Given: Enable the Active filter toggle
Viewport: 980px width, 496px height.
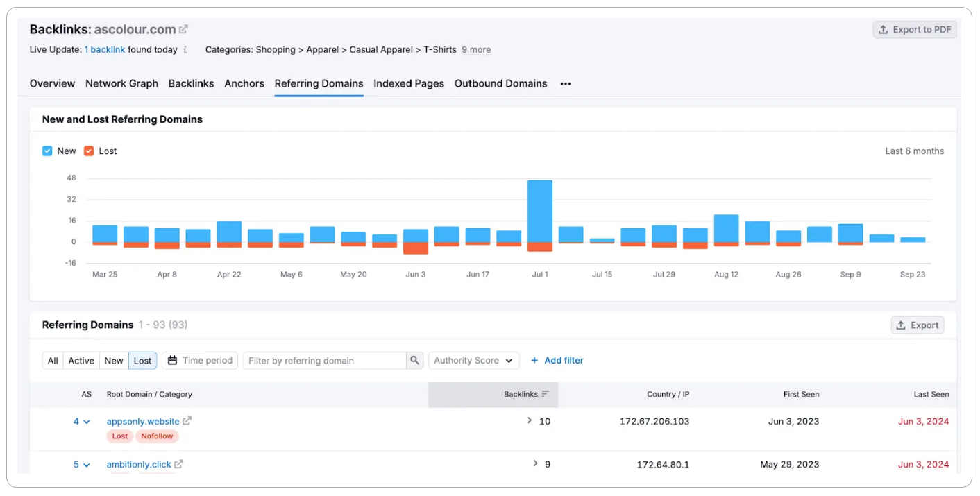Looking at the screenshot, I should click(81, 360).
